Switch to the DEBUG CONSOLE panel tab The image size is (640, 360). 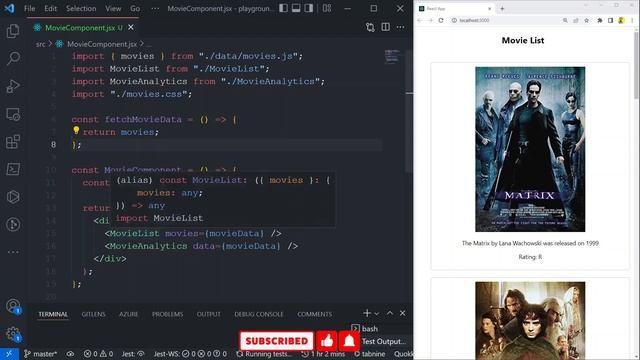[259, 314]
